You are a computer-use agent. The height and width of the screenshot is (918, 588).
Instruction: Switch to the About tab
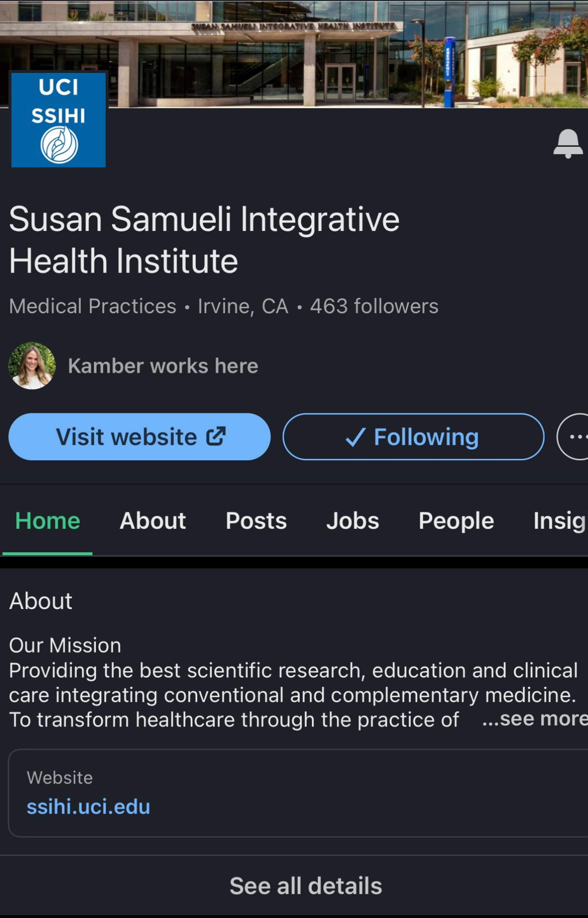point(153,521)
